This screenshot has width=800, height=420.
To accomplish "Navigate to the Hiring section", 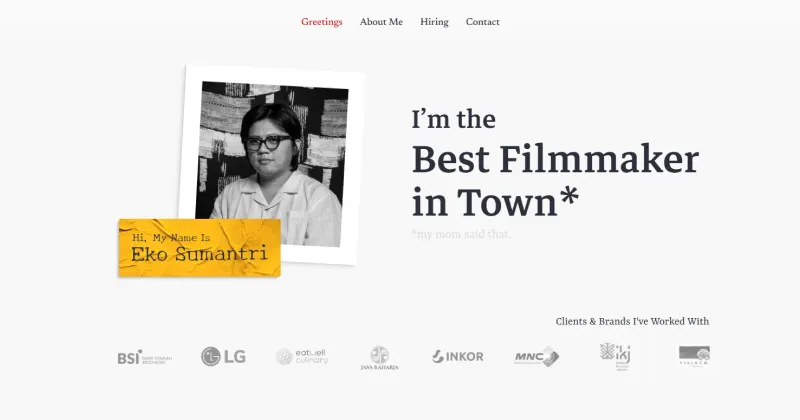I will [434, 22].
